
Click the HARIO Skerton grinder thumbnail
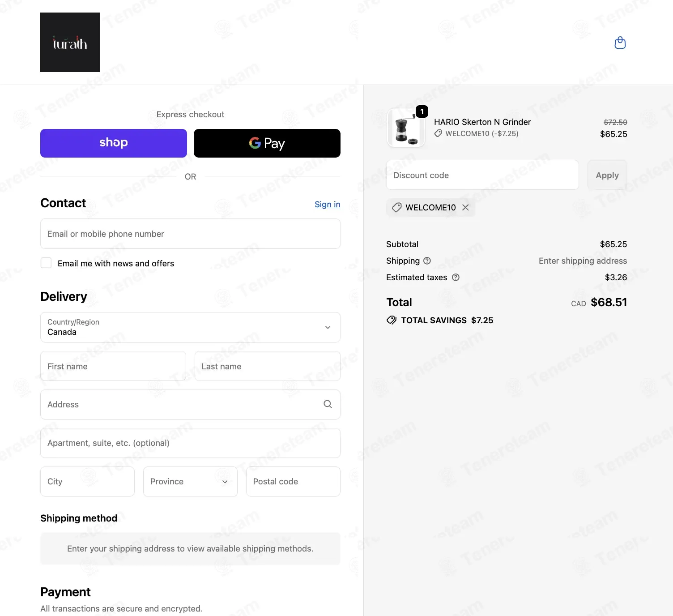click(x=406, y=128)
